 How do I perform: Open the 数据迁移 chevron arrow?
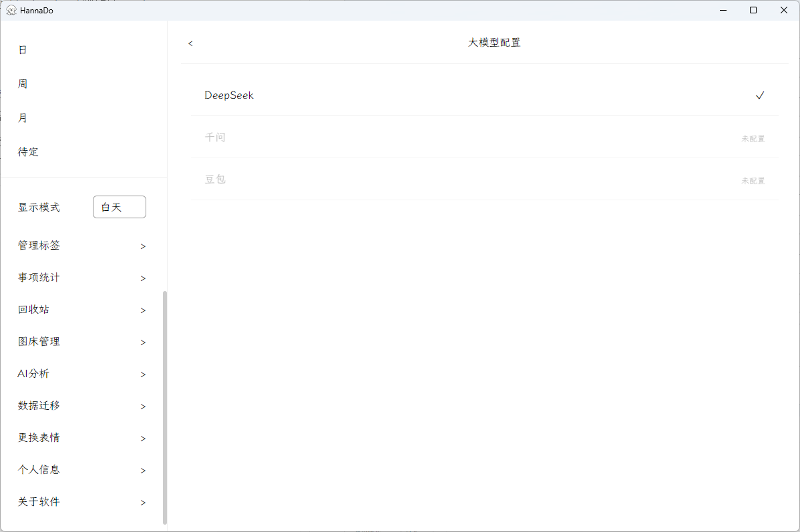click(x=143, y=407)
